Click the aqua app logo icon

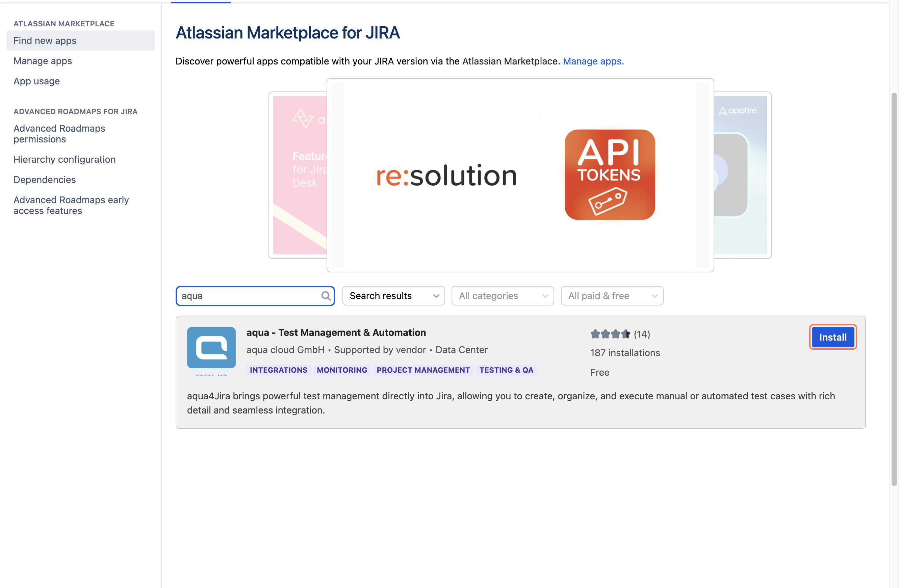[x=211, y=347]
